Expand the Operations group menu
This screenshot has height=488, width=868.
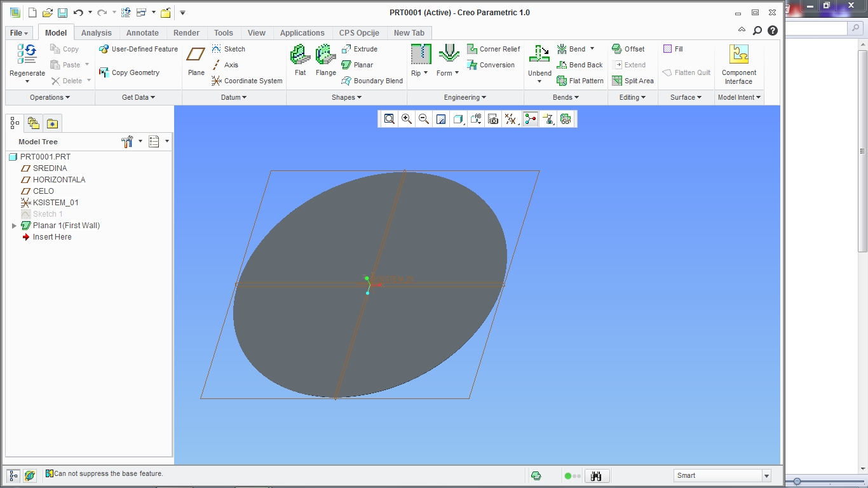[x=50, y=97]
